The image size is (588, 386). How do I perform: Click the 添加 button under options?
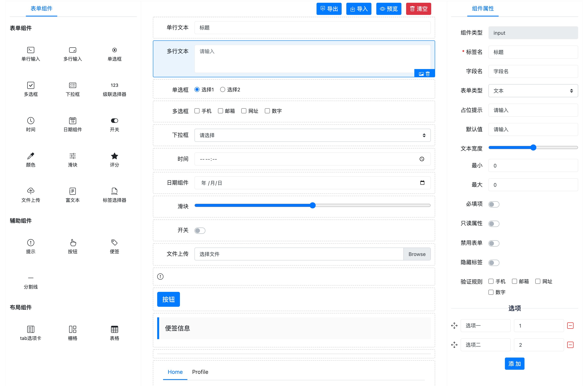tap(514, 364)
